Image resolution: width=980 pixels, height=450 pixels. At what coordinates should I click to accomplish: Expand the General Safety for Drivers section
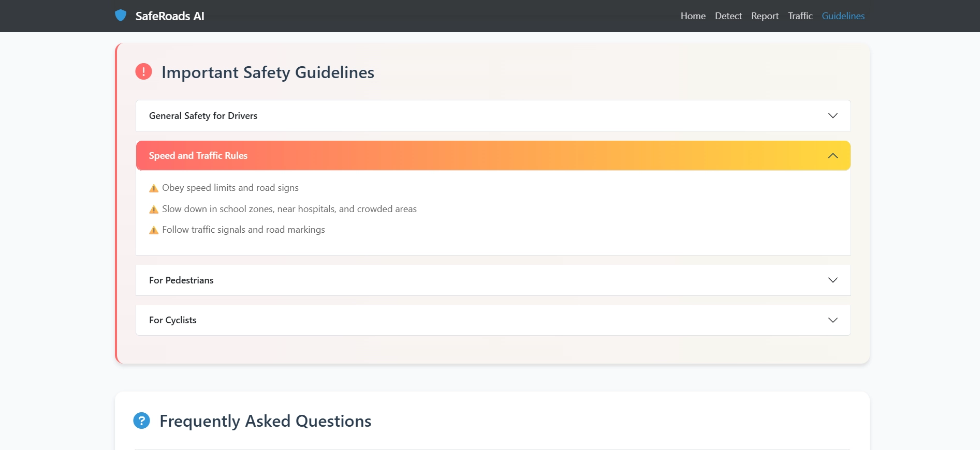203,116
